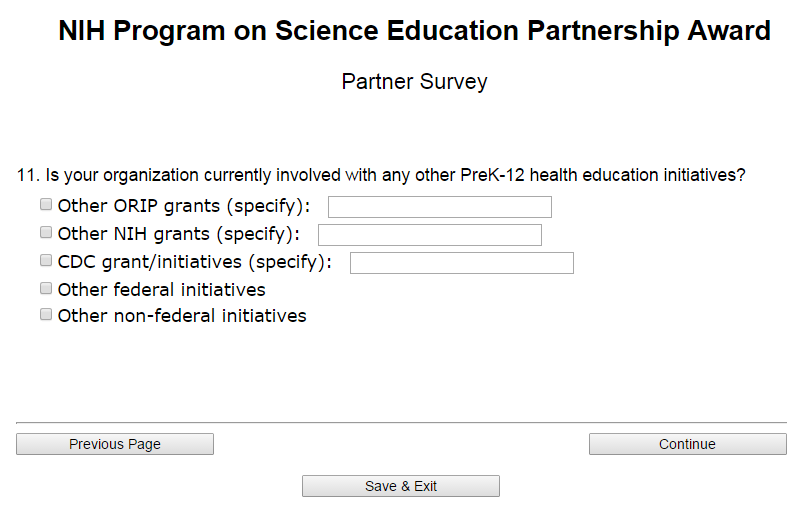Click the NIH Program page title heading

414,31
